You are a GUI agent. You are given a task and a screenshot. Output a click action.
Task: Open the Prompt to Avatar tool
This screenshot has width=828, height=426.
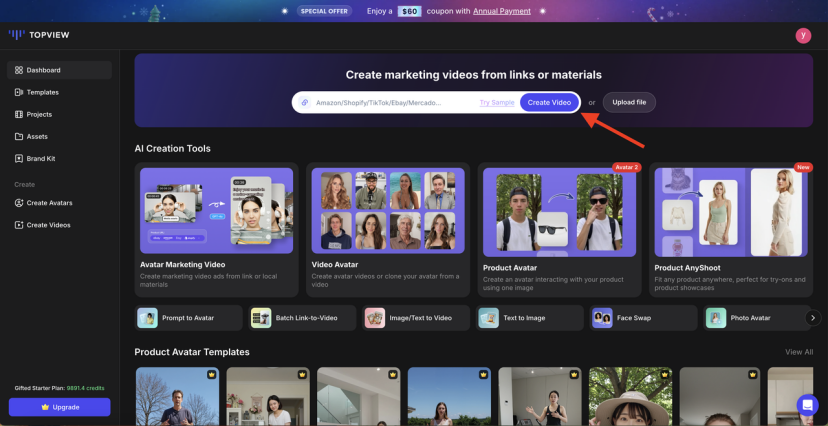coord(189,318)
